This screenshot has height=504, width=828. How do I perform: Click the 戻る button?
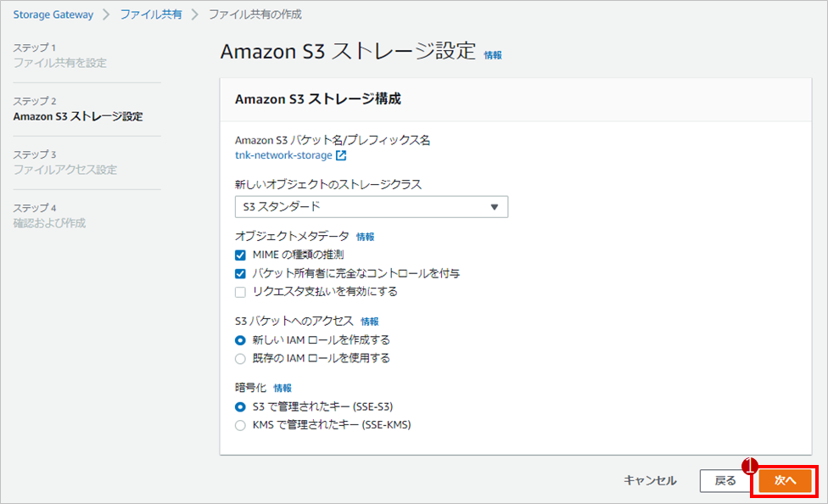(x=725, y=481)
